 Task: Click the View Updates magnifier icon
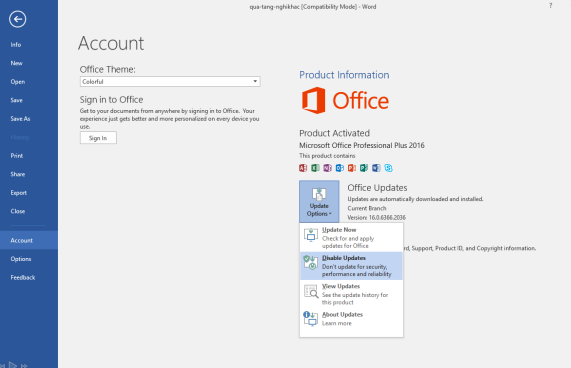pyautogui.click(x=311, y=291)
